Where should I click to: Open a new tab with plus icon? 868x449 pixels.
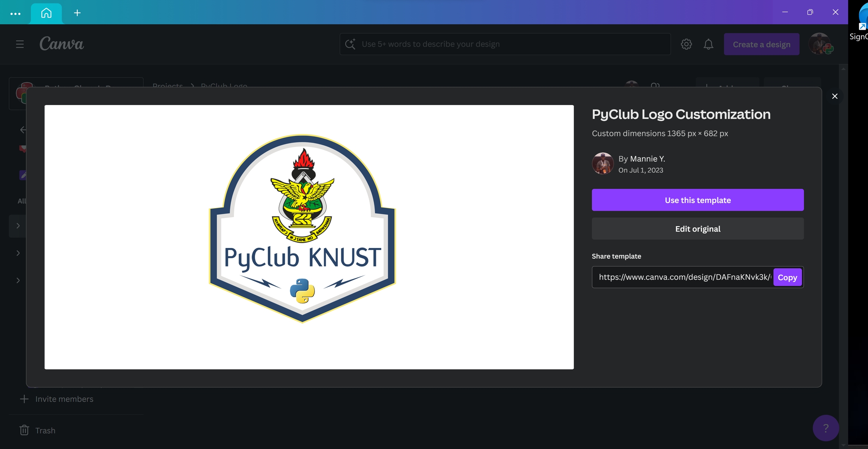(77, 13)
